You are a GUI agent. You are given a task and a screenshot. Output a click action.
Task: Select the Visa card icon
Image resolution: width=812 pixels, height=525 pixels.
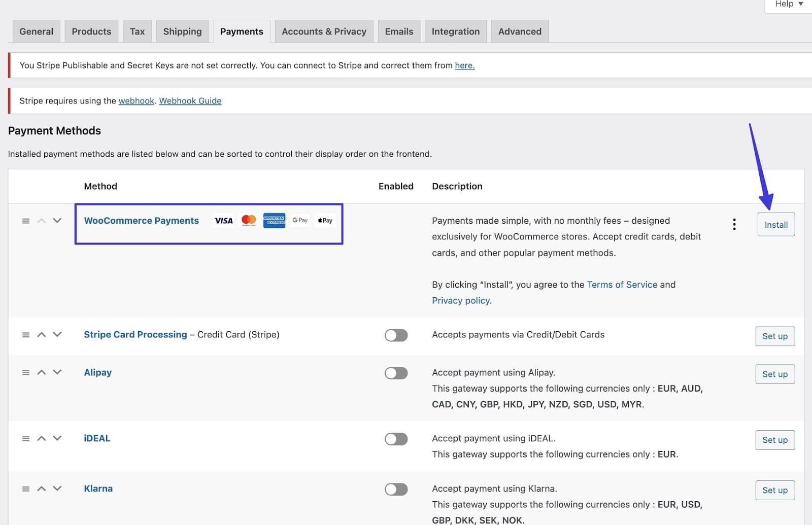point(223,220)
